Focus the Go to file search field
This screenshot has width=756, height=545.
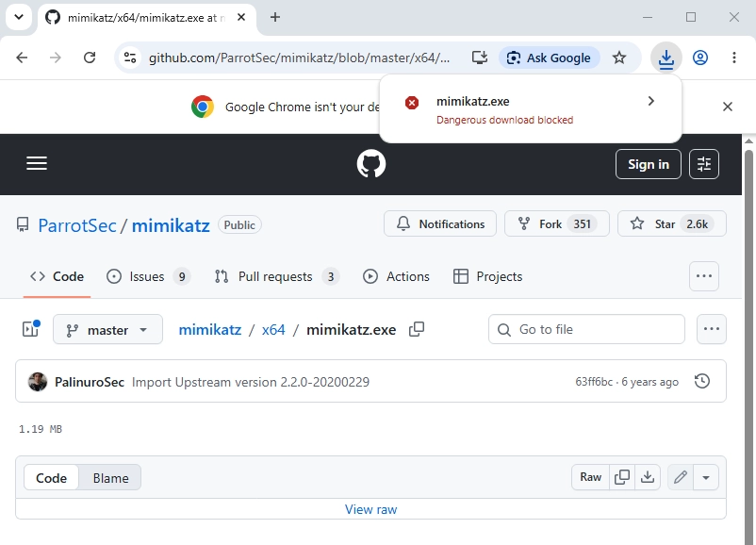(586, 329)
